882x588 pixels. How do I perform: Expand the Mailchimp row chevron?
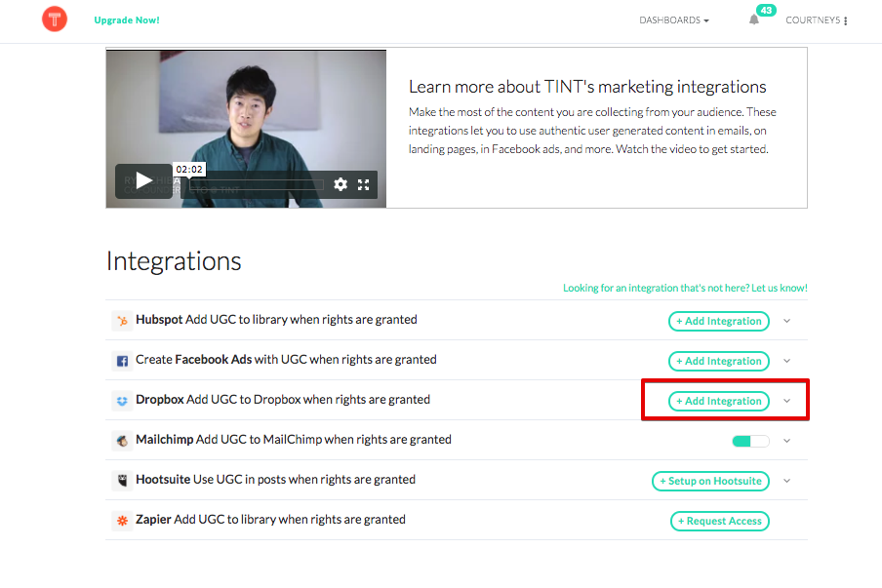[x=787, y=441]
